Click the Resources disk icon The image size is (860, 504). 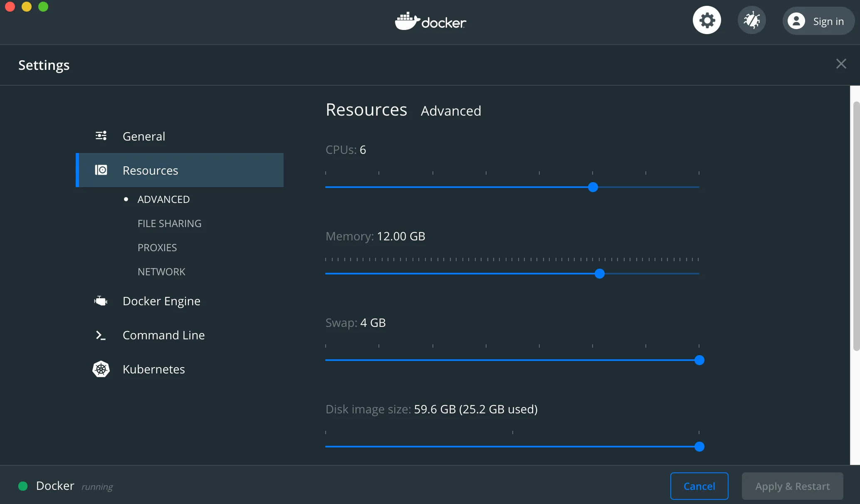tap(101, 170)
